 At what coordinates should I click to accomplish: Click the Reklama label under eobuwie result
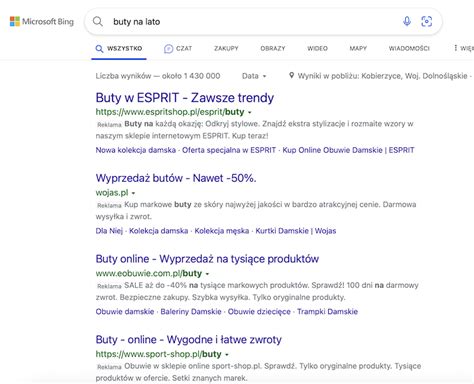tap(109, 286)
